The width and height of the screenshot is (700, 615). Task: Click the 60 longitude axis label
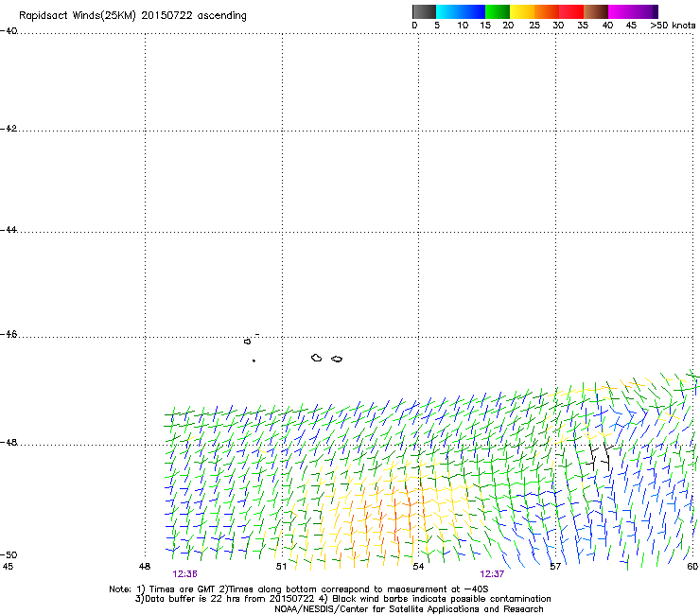pyautogui.click(x=692, y=567)
